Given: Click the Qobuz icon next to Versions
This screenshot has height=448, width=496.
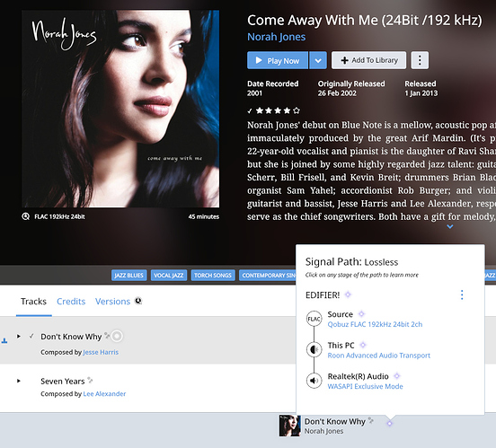Looking at the screenshot, I should [x=138, y=301].
